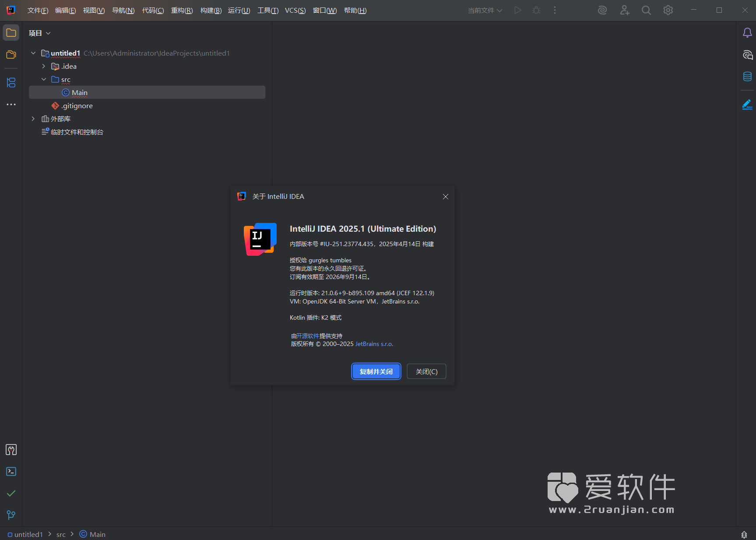The image size is (756, 540).
Task: Collapse the untitled1 project root
Action: pos(33,53)
